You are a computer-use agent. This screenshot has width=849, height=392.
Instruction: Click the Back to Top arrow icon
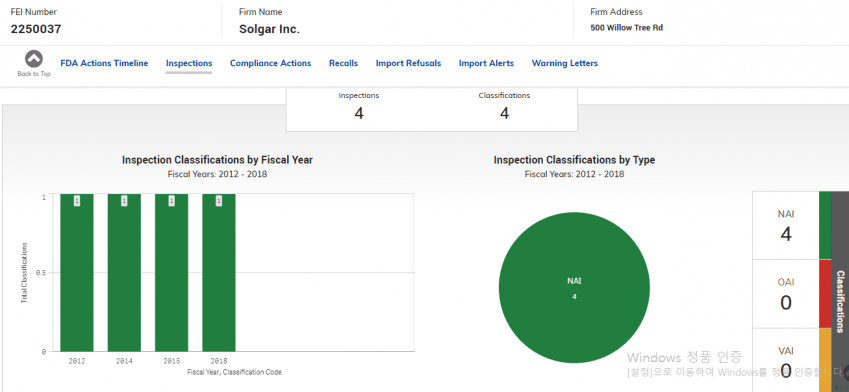(x=34, y=59)
